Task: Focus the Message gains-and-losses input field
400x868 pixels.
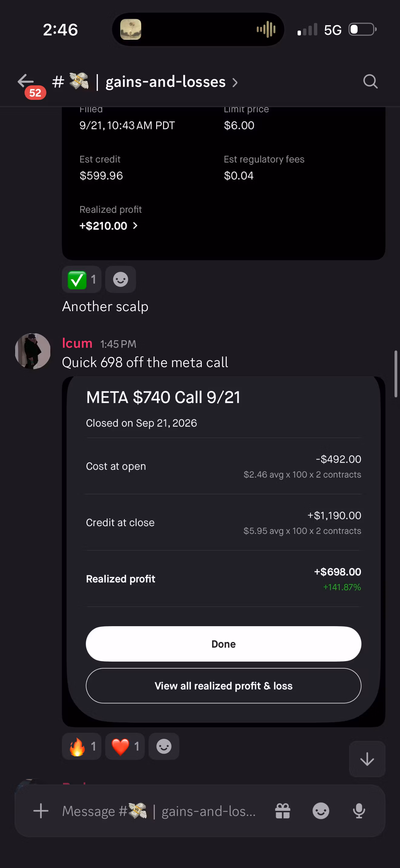Action: [x=158, y=811]
